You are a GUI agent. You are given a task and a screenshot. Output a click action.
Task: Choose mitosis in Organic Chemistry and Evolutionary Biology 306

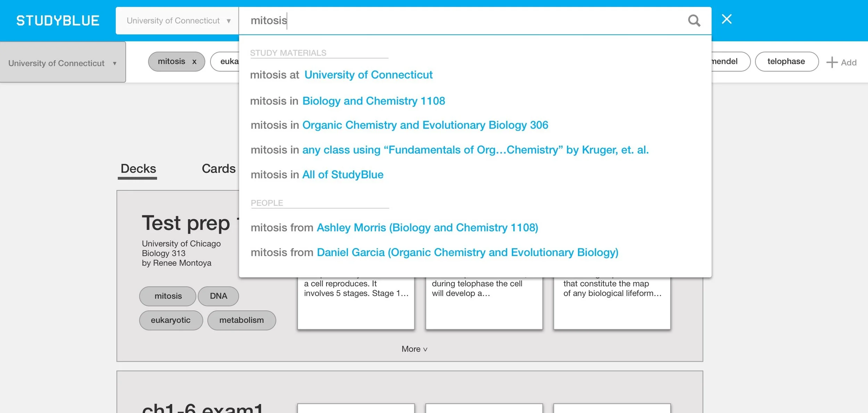(399, 125)
